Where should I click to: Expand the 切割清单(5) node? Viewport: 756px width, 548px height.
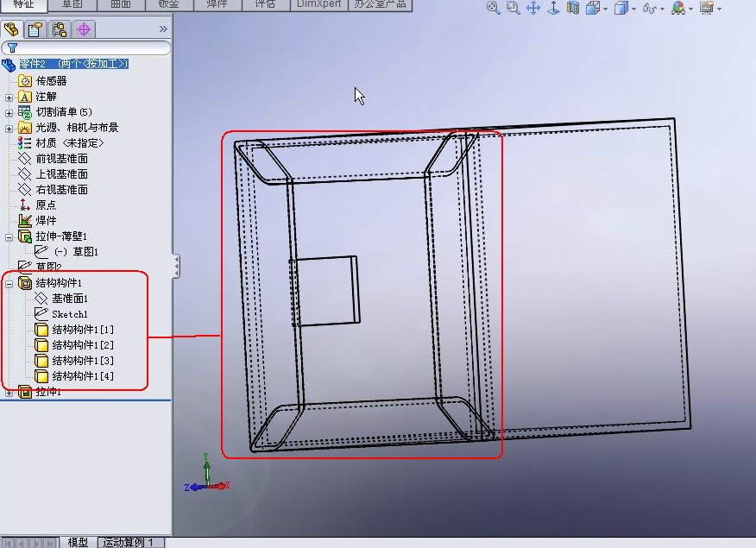(9, 113)
